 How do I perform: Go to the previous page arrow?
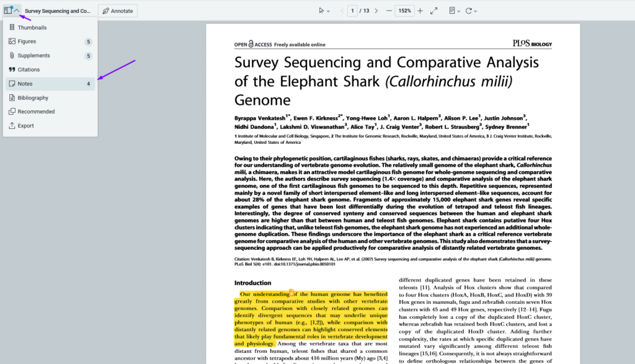(342, 11)
